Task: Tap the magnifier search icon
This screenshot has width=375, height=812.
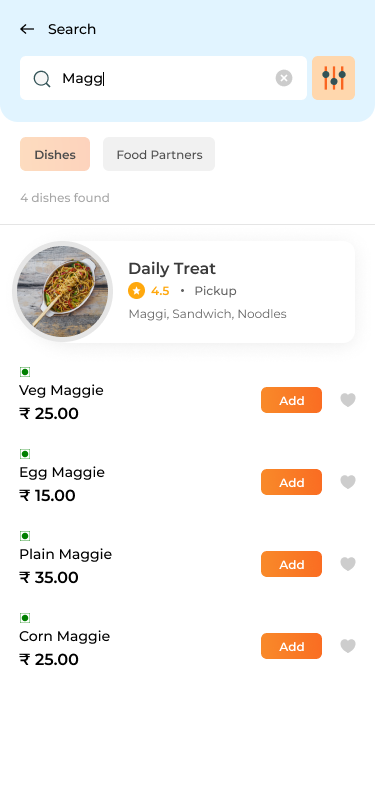Action: coord(41,79)
